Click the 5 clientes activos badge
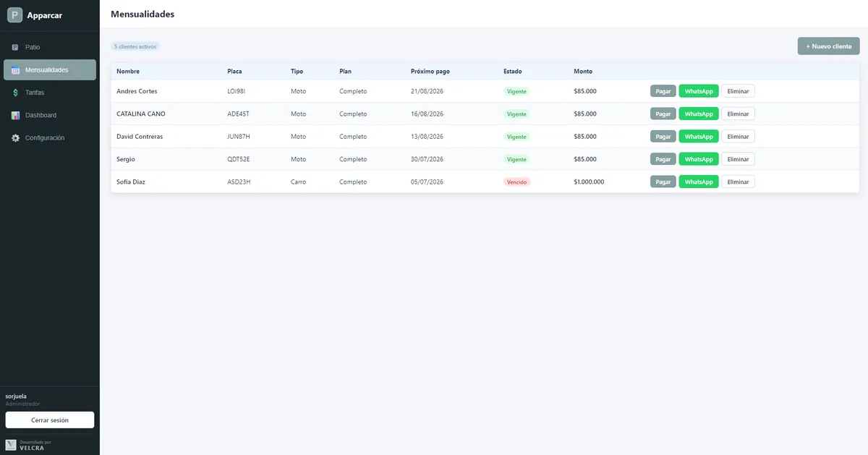Screen dimensions: 868x455 135,46
